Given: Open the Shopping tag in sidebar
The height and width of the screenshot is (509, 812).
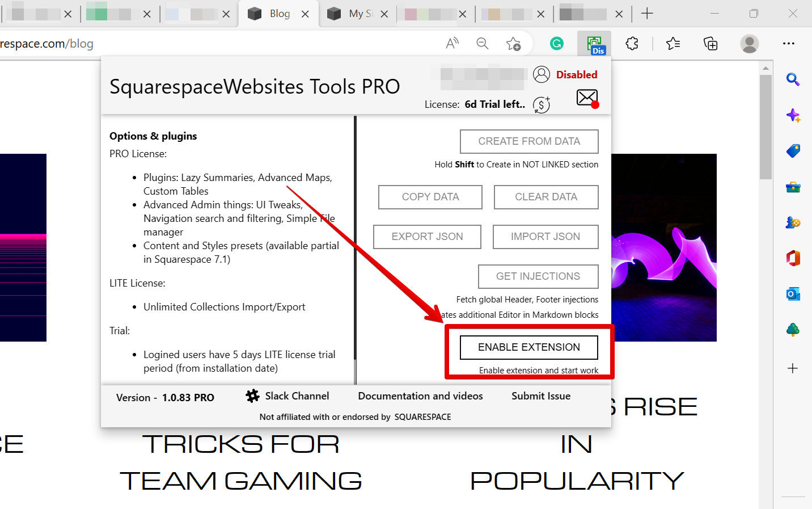Looking at the screenshot, I should [793, 151].
